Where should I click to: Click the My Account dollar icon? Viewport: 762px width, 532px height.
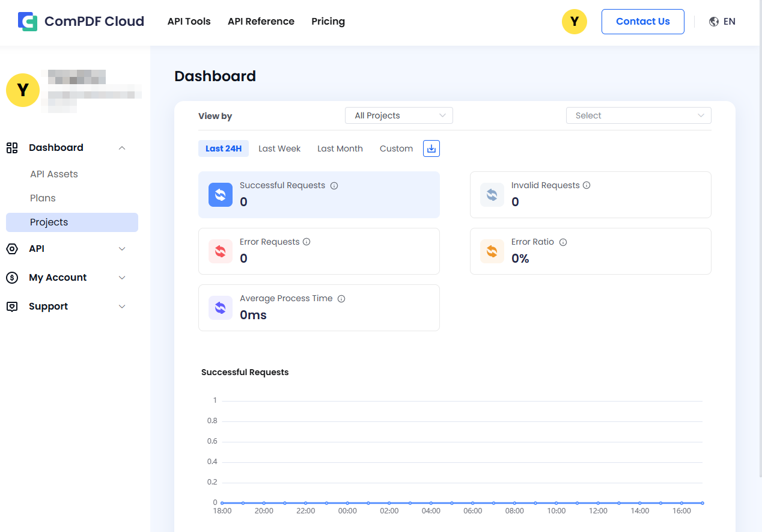pos(12,277)
